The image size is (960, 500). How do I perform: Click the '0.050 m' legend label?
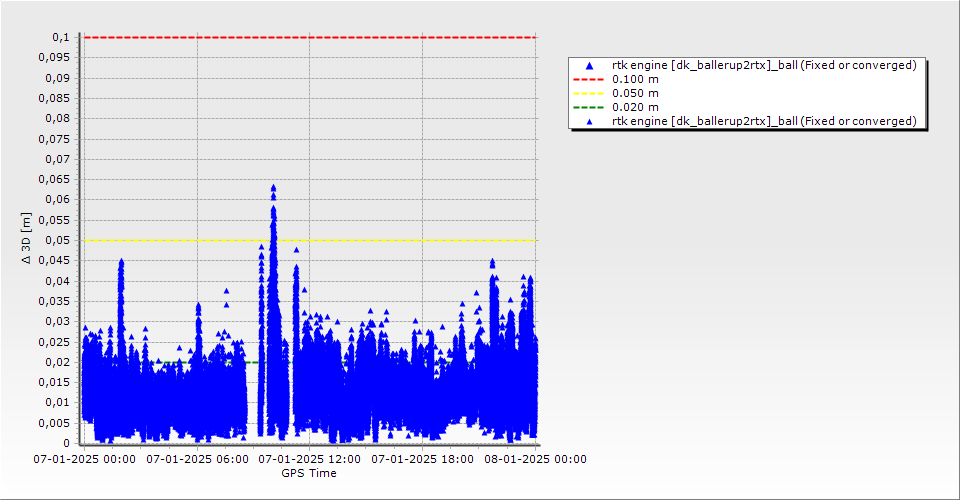coord(636,93)
